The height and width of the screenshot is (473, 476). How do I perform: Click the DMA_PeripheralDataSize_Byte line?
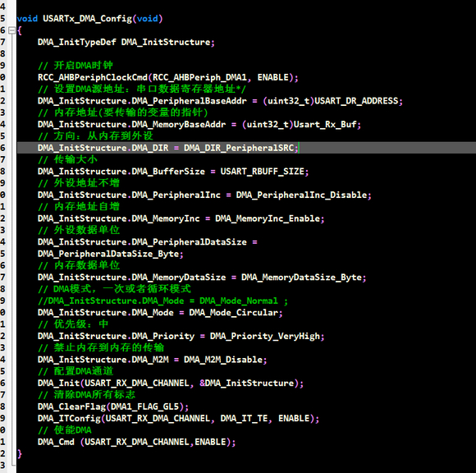[x=111, y=254]
